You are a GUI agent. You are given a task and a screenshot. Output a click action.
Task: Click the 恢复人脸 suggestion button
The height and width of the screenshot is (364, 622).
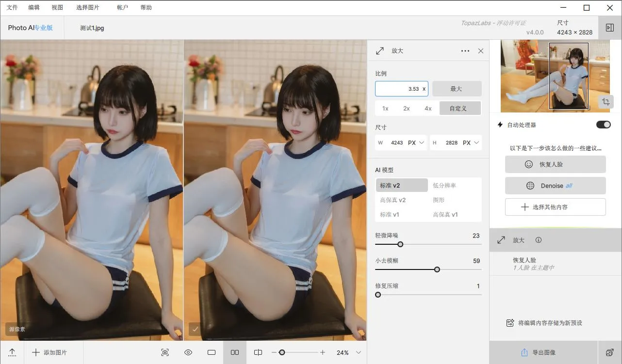click(x=555, y=164)
